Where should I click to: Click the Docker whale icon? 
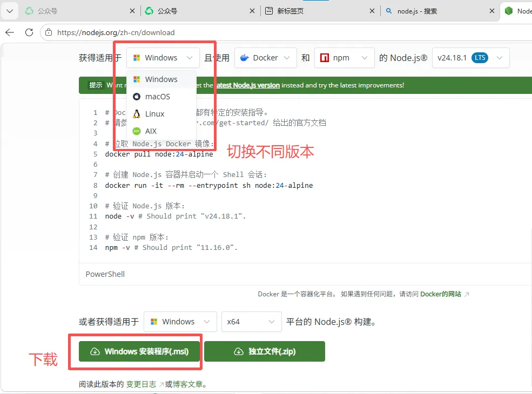244,58
